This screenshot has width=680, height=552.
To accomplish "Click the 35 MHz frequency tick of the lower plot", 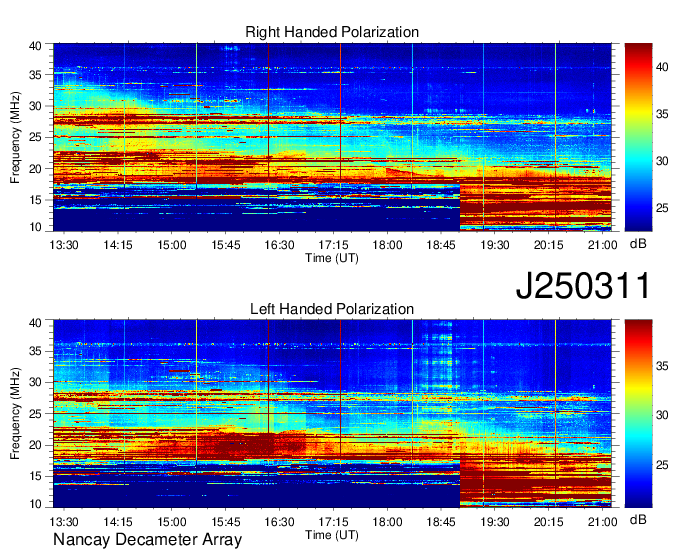I will 36,351.
